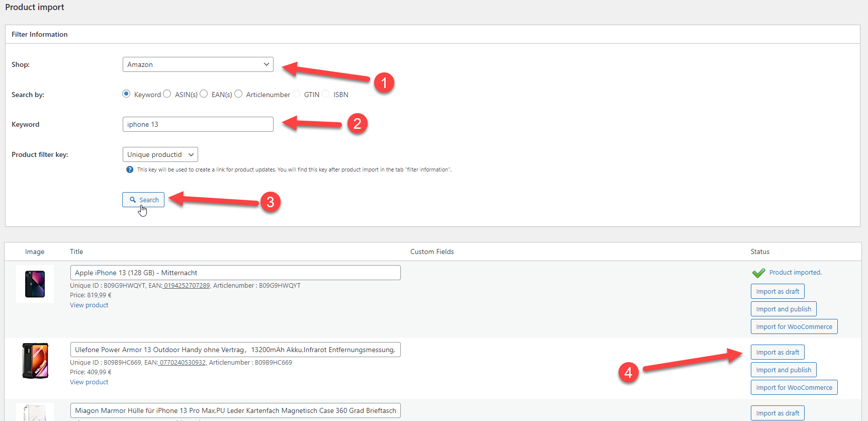The width and height of the screenshot is (868, 421).
Task: Click the Title column header
Action: coord(76,251)
